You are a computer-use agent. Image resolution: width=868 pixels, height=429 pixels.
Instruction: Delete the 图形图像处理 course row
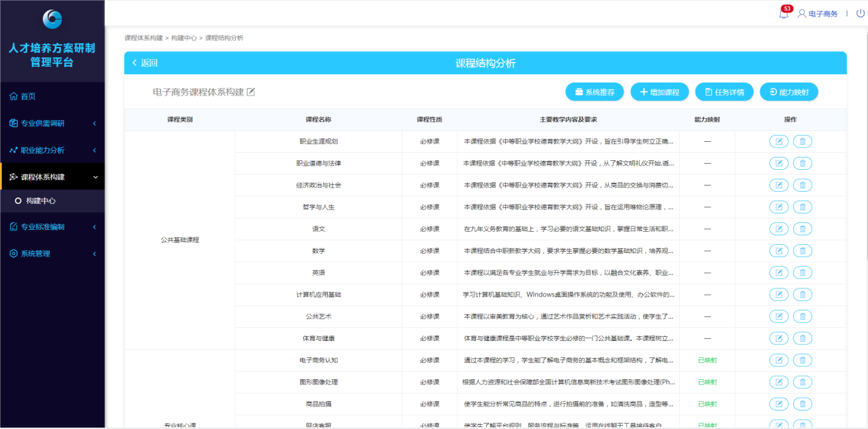coord(803,382)
